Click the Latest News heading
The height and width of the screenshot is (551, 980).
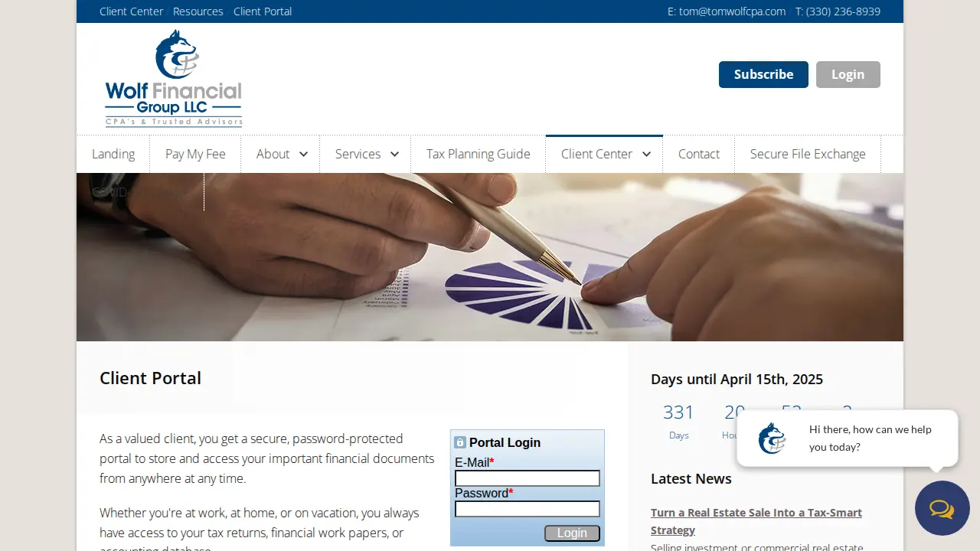click(x=691, y=478)
